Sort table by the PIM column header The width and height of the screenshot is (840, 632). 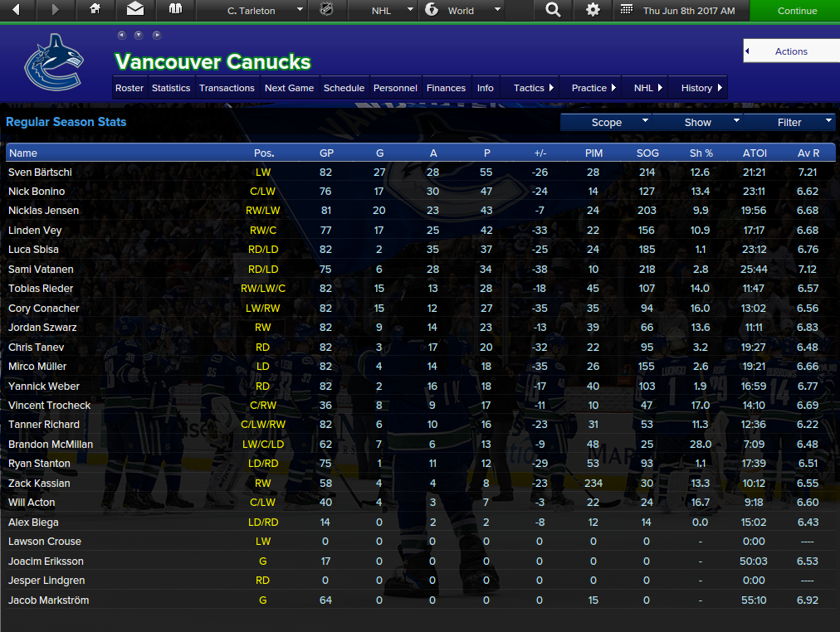tap(593, 153)
